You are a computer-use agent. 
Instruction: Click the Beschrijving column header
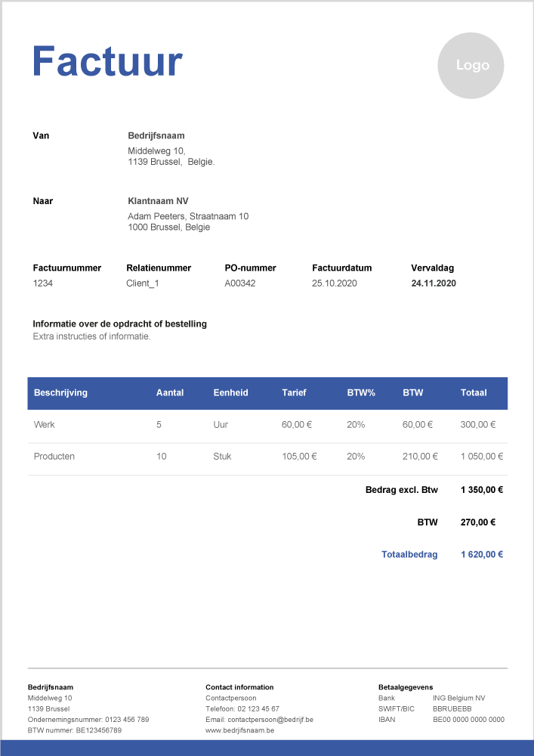pyautogui.click(x=60, y=392)
